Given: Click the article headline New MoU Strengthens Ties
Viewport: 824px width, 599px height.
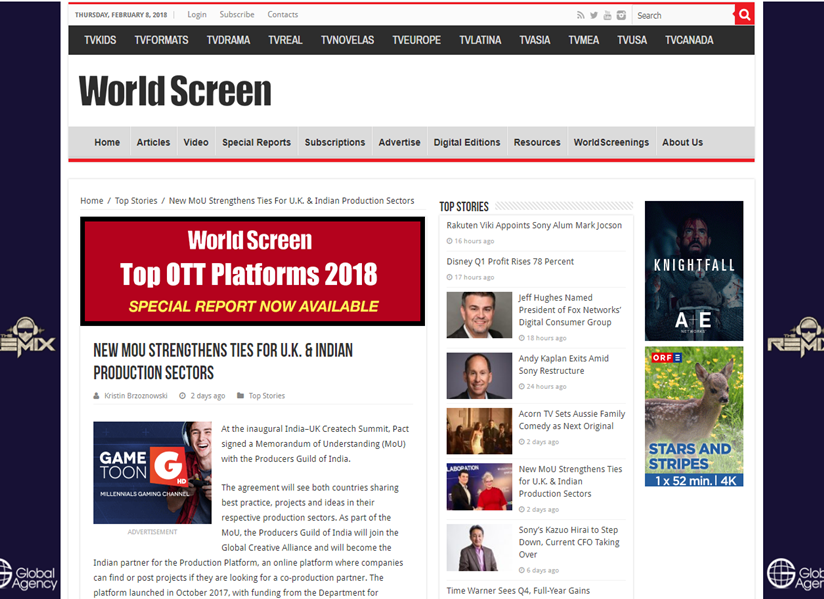Looking at the screenshot, I should (x=223, y=362).
